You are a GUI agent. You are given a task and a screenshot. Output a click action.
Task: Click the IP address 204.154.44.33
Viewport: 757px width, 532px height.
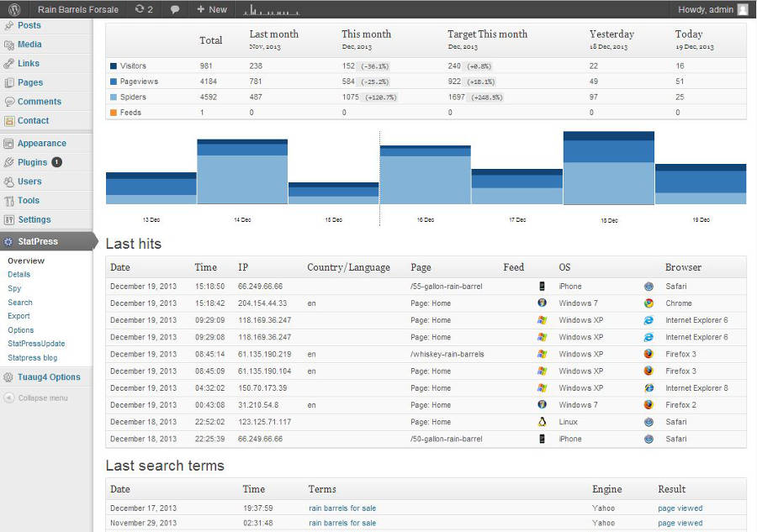262,303
